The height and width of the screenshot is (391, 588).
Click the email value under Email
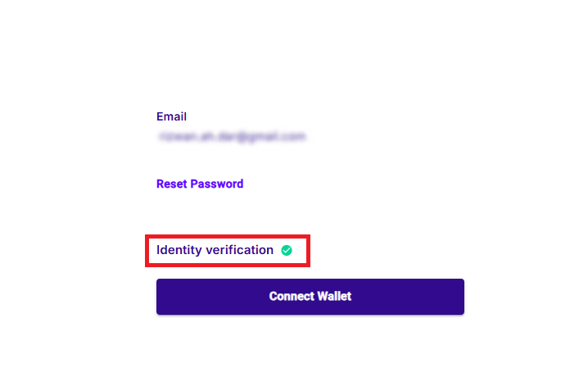click(232, 136)
